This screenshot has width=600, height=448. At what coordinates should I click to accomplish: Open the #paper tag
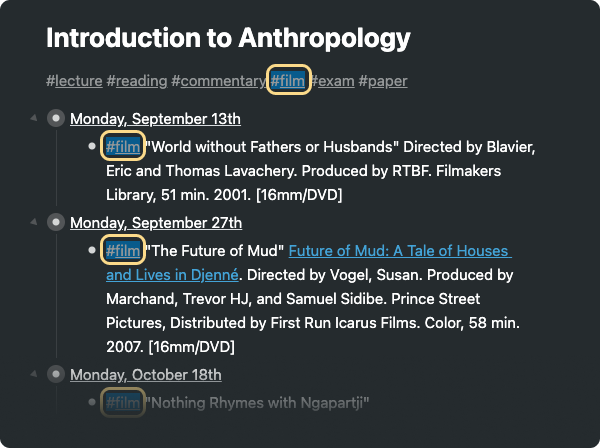(x=383, y=81)
